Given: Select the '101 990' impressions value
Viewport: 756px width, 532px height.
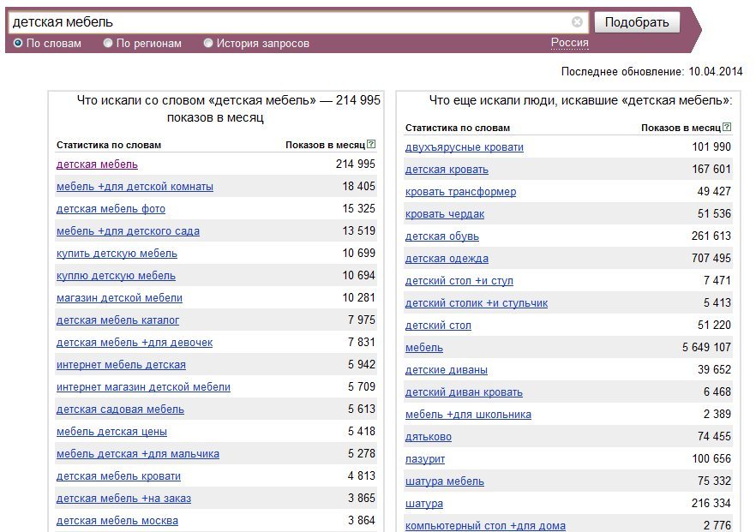Looking at the screenshot, I should click(x=711, y=146).
